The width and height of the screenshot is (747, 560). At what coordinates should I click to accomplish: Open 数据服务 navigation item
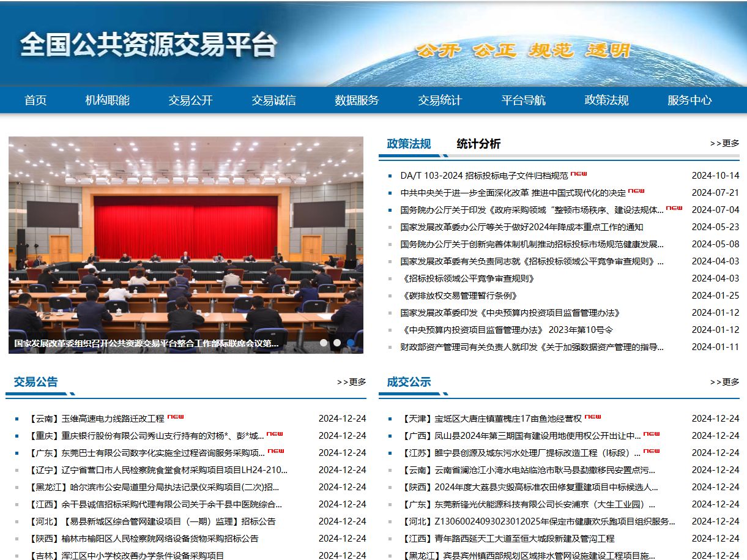coord(357,100)
